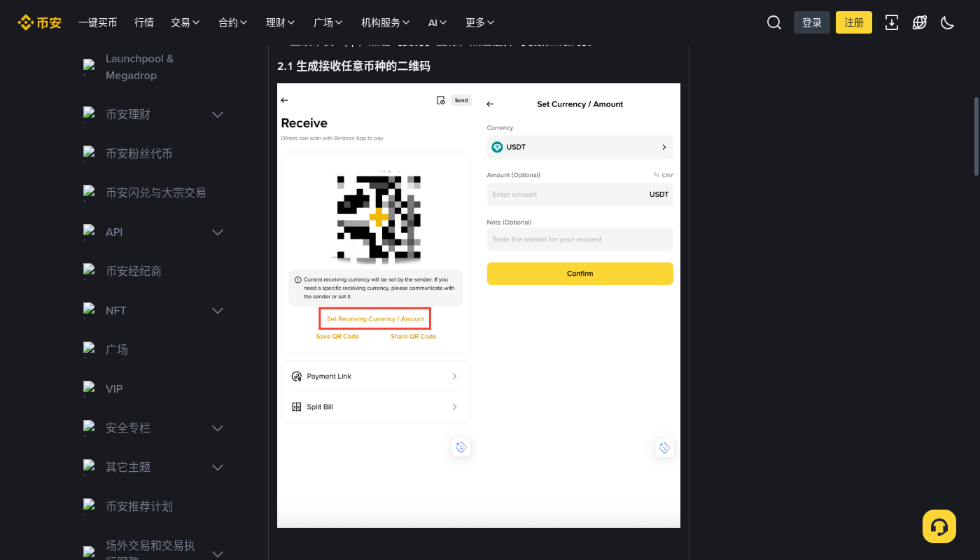Click the VIP sidebar item icon

pos(89,388)
